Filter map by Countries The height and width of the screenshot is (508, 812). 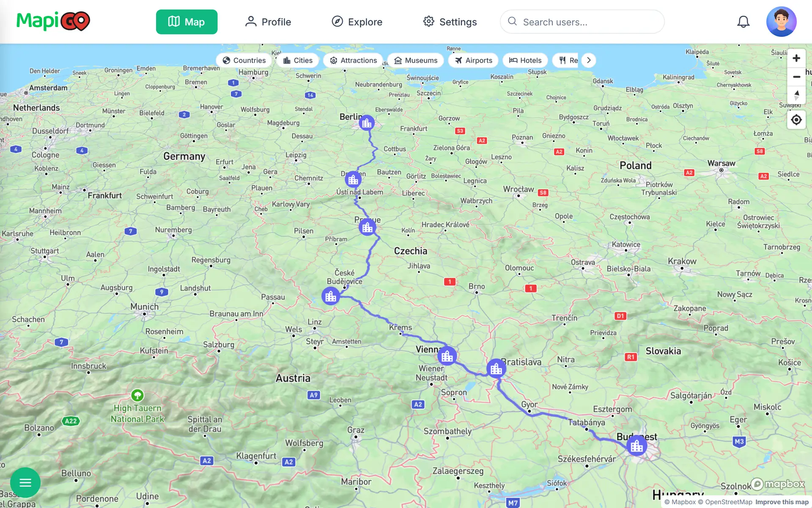244,60
